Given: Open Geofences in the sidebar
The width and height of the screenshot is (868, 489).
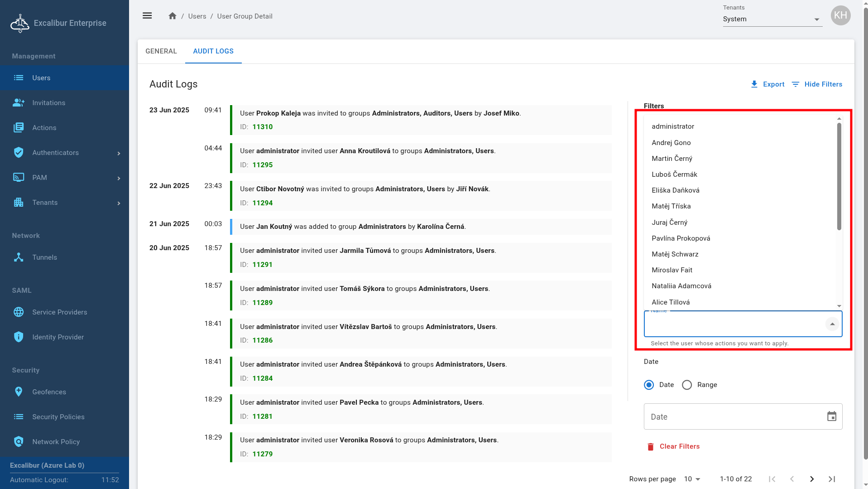Looking at the screenshot, I should coord(49,392).
